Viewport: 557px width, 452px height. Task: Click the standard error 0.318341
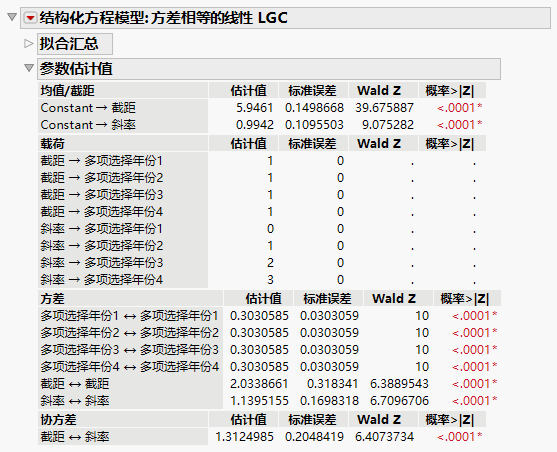coord(332,384)
